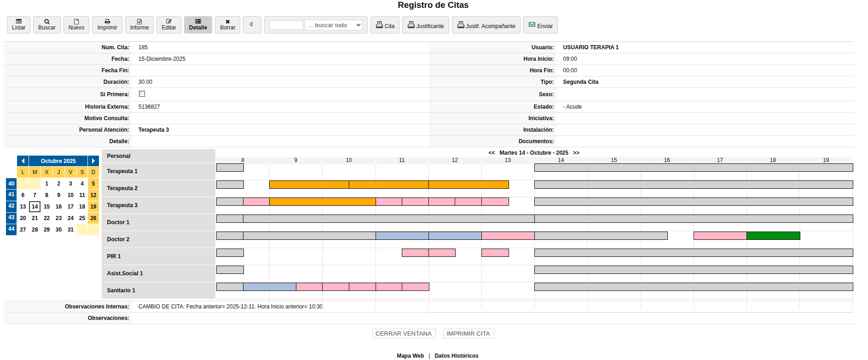Go to the previous month in calendar

23,161
